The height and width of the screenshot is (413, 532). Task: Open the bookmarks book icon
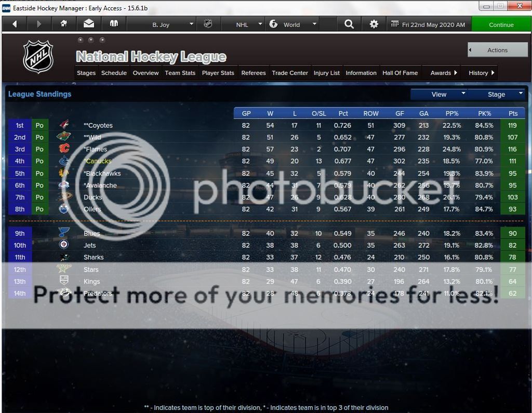click(x=114, y=24)
